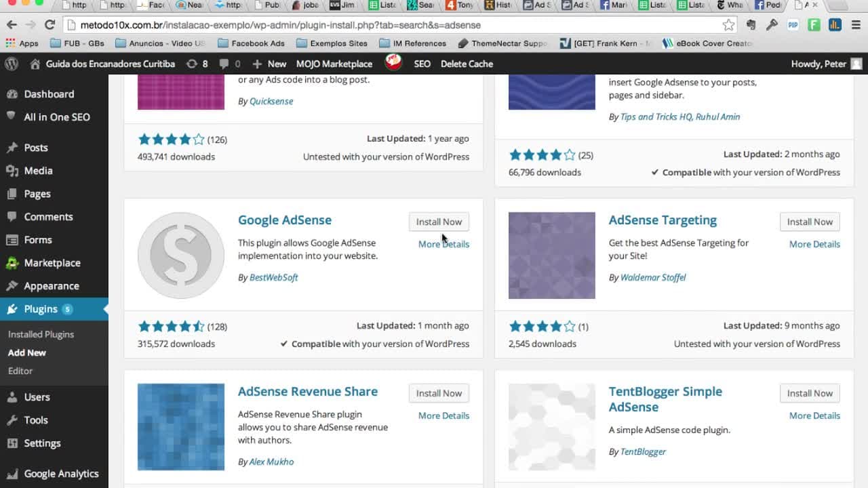Open the FUB - GBs bookmarks folder
The width and height of the screenshot is (868, 488).
pos(77,43)
